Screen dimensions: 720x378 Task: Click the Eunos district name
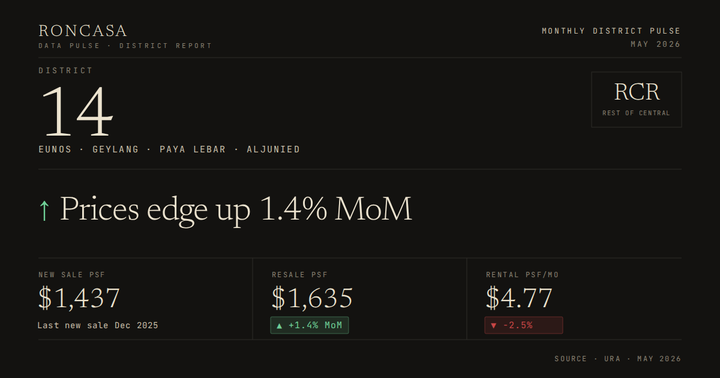tap(55, 149)
